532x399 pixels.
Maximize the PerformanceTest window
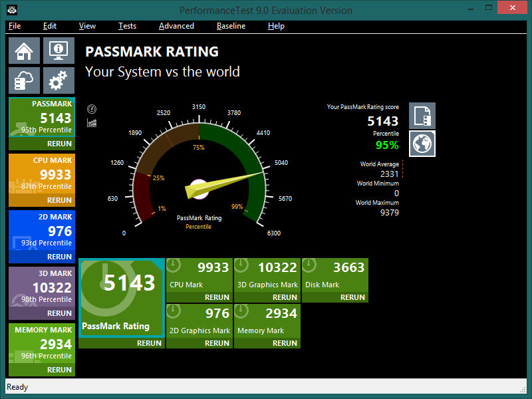point(489,7)
